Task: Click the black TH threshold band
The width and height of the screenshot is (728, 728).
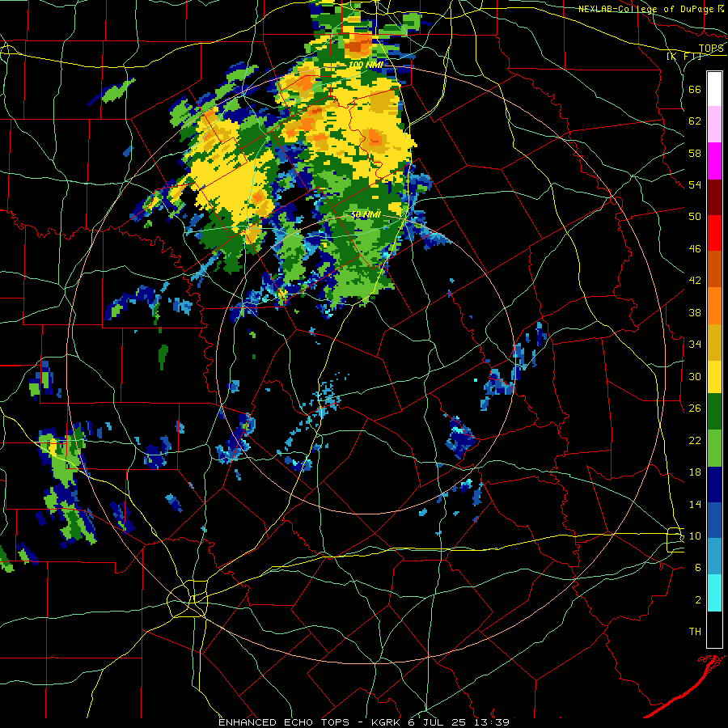Action: click(714, 629)
